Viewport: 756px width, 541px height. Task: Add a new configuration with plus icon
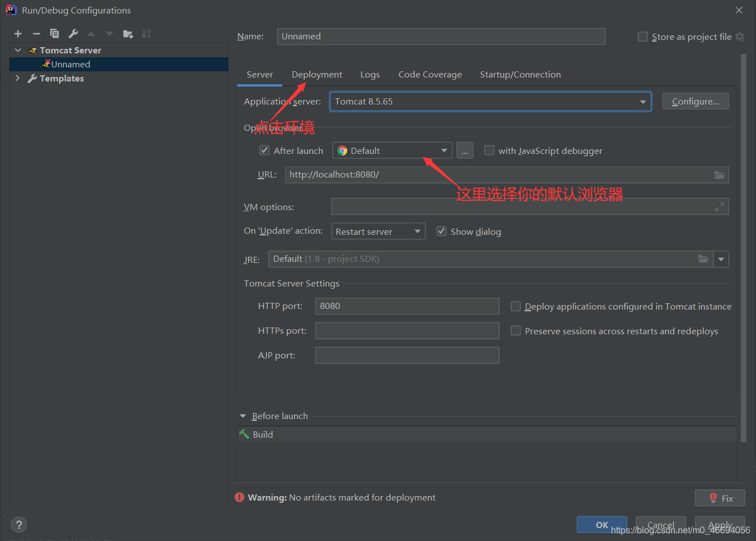point(18,34)
